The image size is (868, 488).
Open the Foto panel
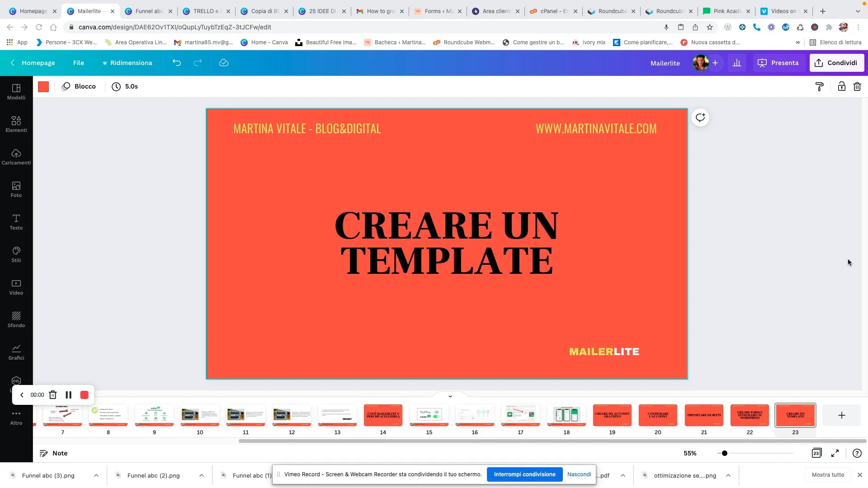click(x=16, y=189)
